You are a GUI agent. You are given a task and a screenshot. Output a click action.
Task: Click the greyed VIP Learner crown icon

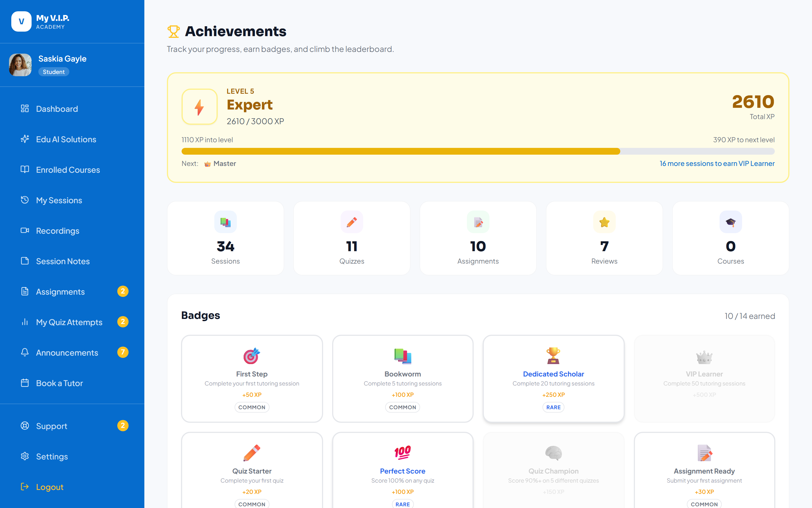(x=704, y=357)
